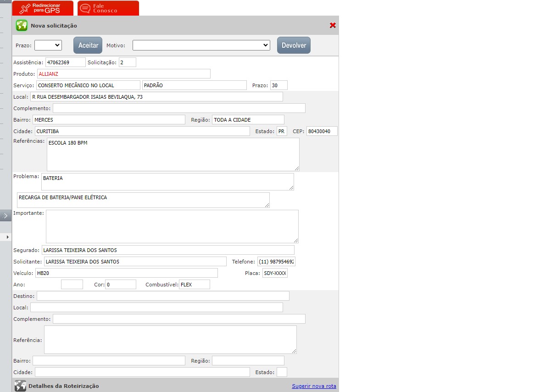551x392 pixels.
Task: Click the Cidade field showing CURITIBA
Action: [142, 131]
